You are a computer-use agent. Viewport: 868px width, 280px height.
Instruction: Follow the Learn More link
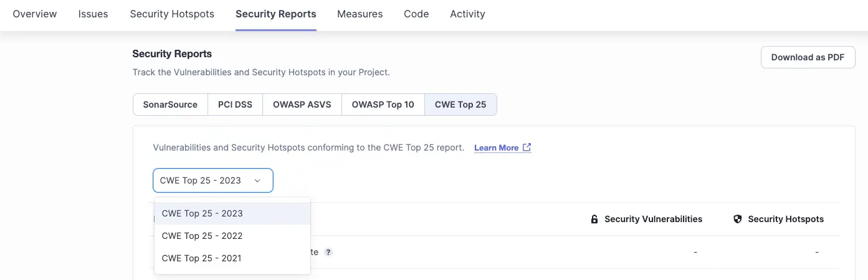pos(497,148)
